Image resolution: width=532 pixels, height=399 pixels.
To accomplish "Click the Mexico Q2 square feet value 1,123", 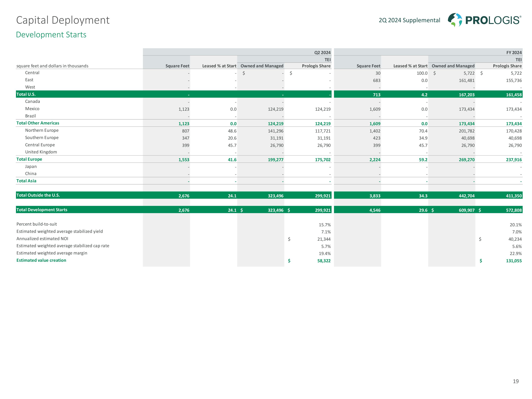I will tap(184, 109).
